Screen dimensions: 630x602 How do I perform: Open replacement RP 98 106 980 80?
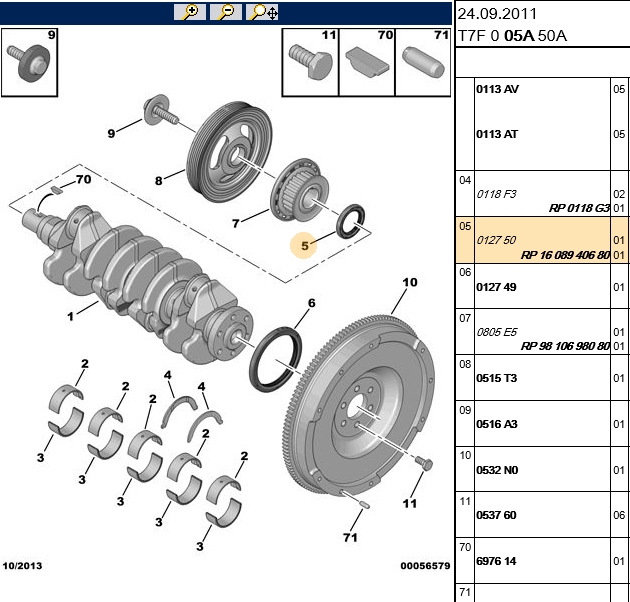tap(565, 346)
